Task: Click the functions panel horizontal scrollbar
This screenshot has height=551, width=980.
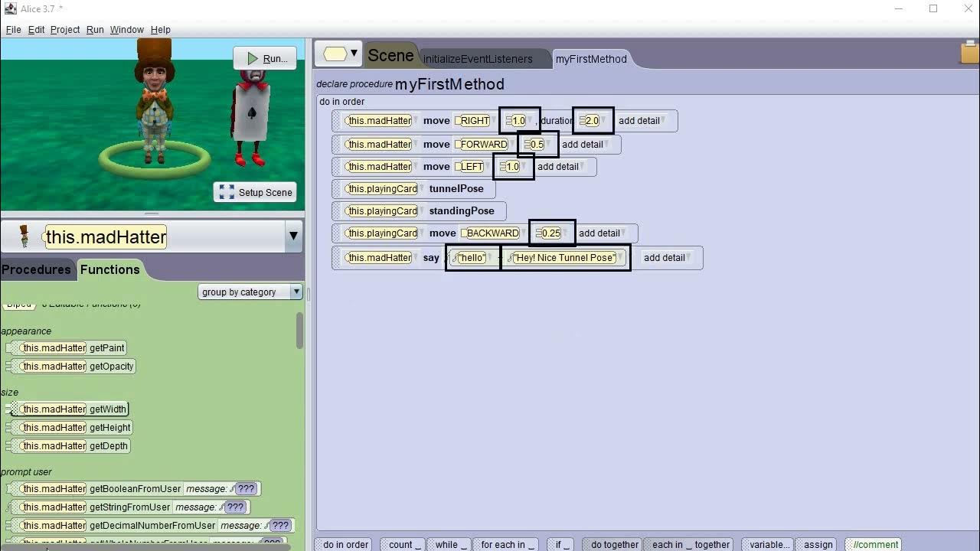Action: pyautogui.click(x=145, y=546)
